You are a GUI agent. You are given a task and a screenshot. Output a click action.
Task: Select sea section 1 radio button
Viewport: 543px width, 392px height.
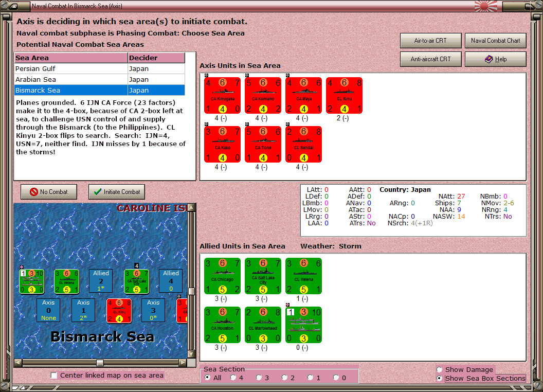coord(310,378)
